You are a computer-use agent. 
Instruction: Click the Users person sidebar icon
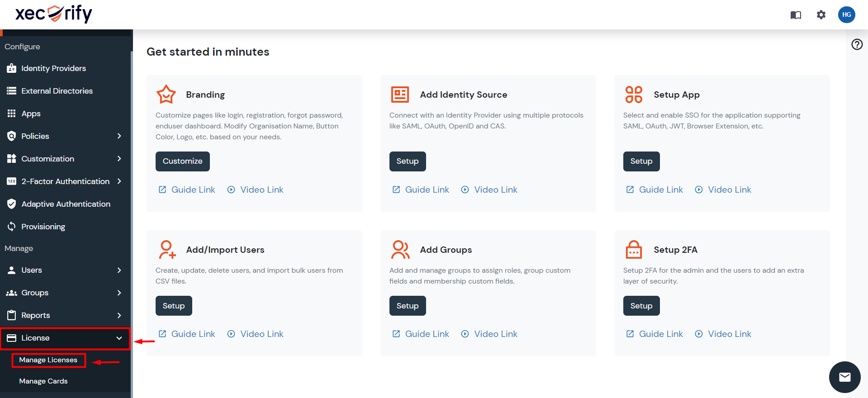tap(12, 270)
